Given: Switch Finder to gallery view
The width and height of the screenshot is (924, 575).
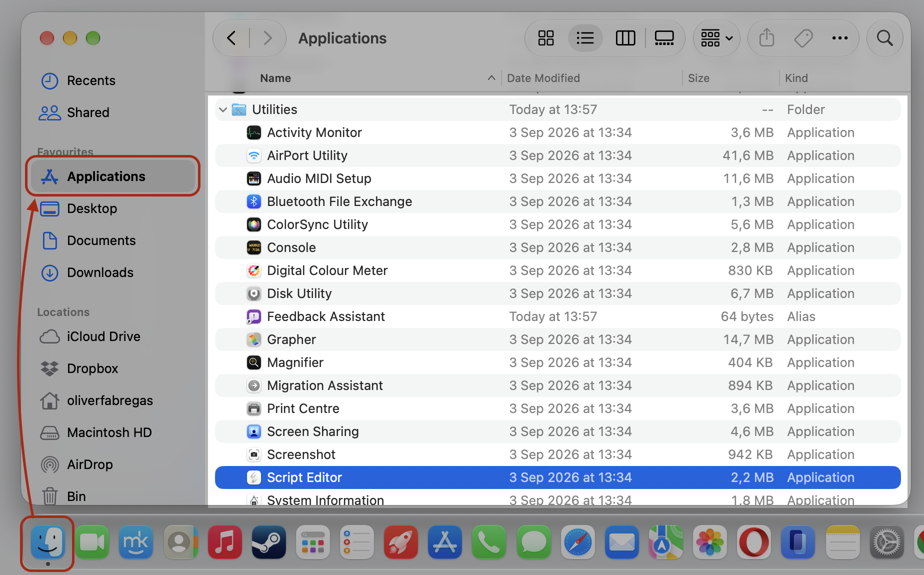Looking at the screenshot, I should click(x=664, y=38).
